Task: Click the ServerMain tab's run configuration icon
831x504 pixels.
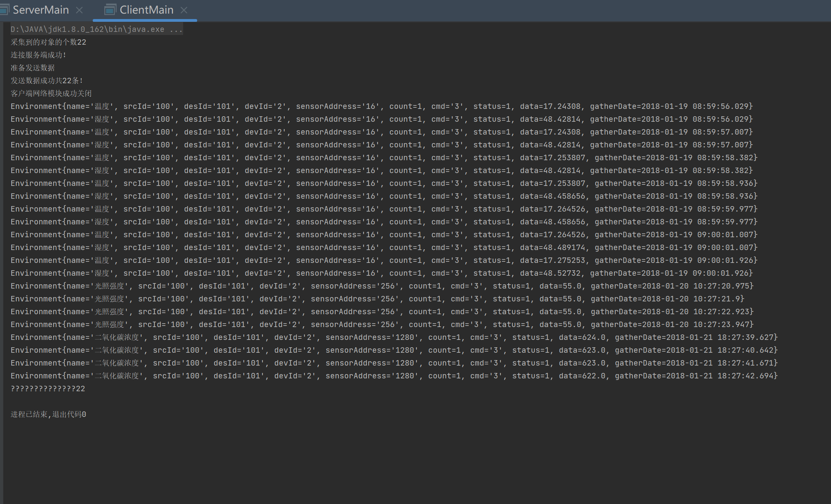Action: [4, 10]
